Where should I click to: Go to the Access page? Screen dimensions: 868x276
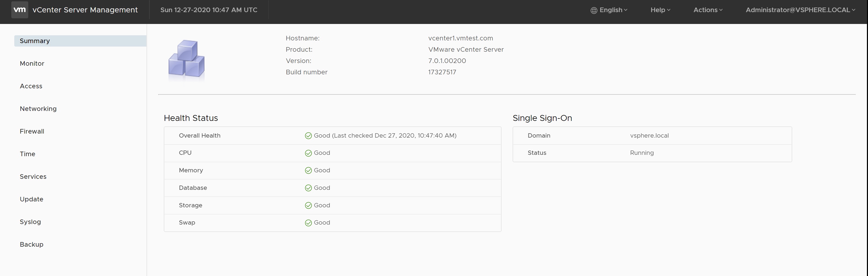point(31,86)
